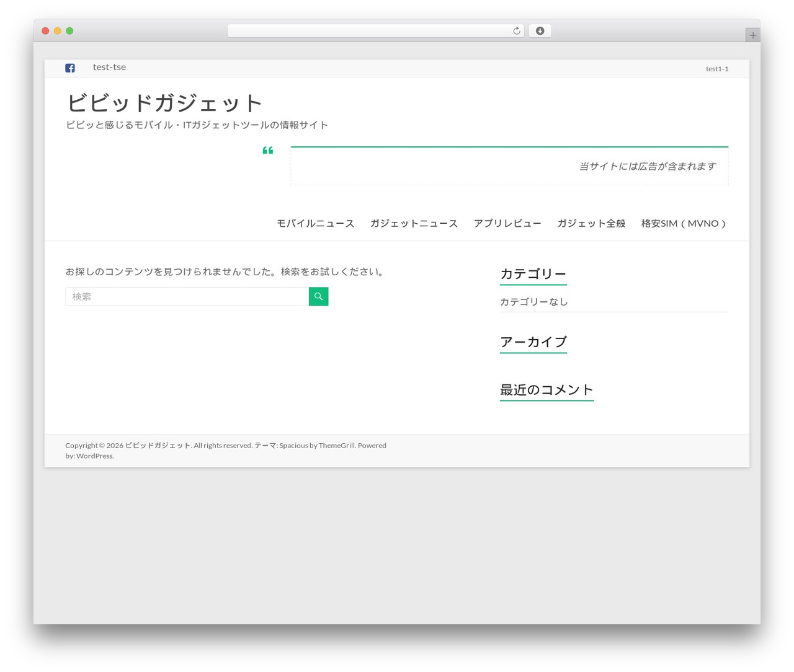Reload the page with the refresh icon
Image resolution: width=794 pixels, height=672 pixels.
click(516, 31)
